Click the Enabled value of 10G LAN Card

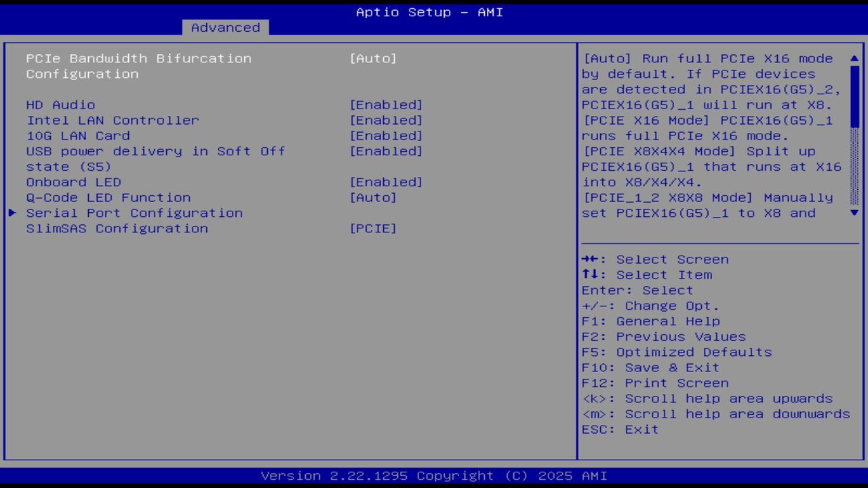coord(387,136)
